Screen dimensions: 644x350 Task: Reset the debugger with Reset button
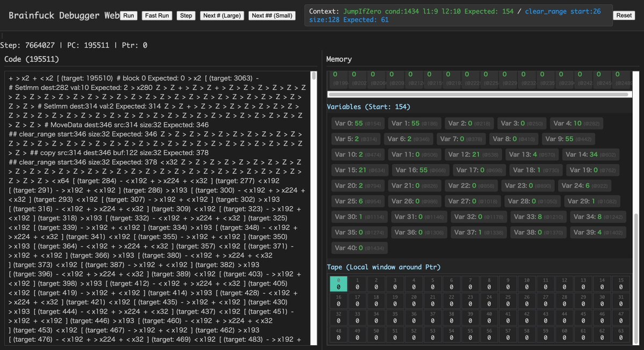(x=624, y=16)
